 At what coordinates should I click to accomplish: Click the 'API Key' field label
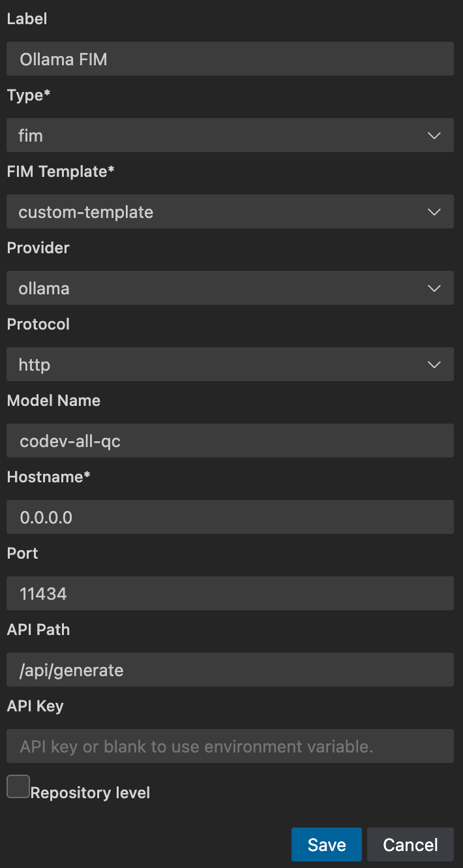click(35, 706)
